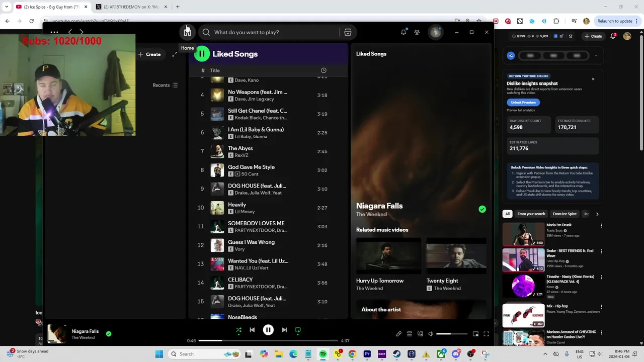Image resolution: width=644 pixels, height=362 pixels.
Task: Select From Ice Spice chip
Action: coord(565,214)
